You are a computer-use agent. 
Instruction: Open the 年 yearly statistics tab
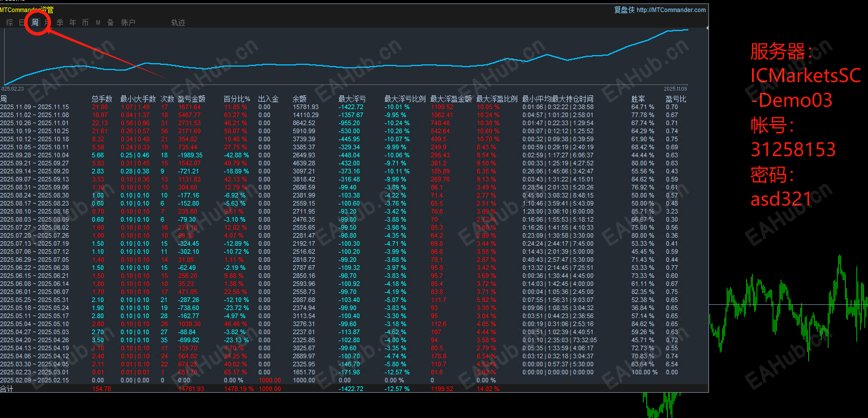click(x=73, y=23)
